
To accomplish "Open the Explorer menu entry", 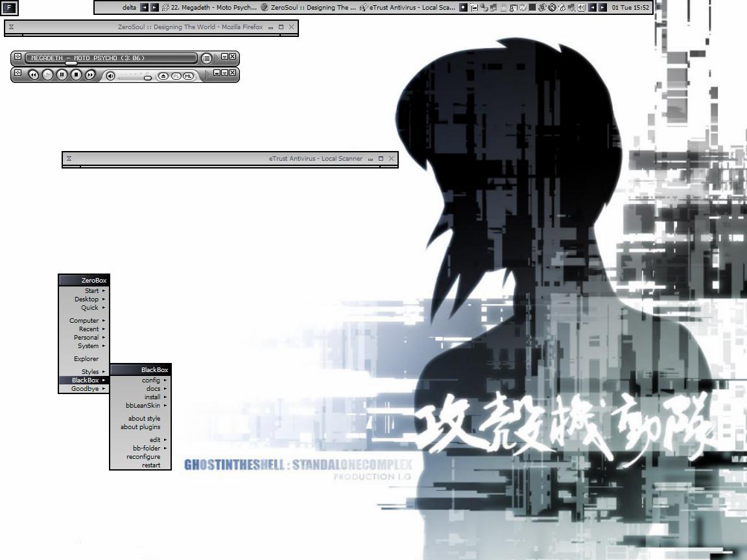I will [x=84, y=359].
